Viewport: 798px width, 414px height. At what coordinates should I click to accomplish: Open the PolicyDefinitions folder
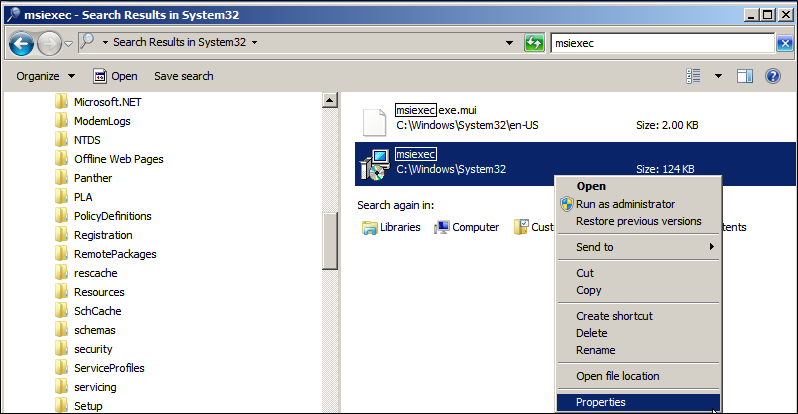coord(112,216)
